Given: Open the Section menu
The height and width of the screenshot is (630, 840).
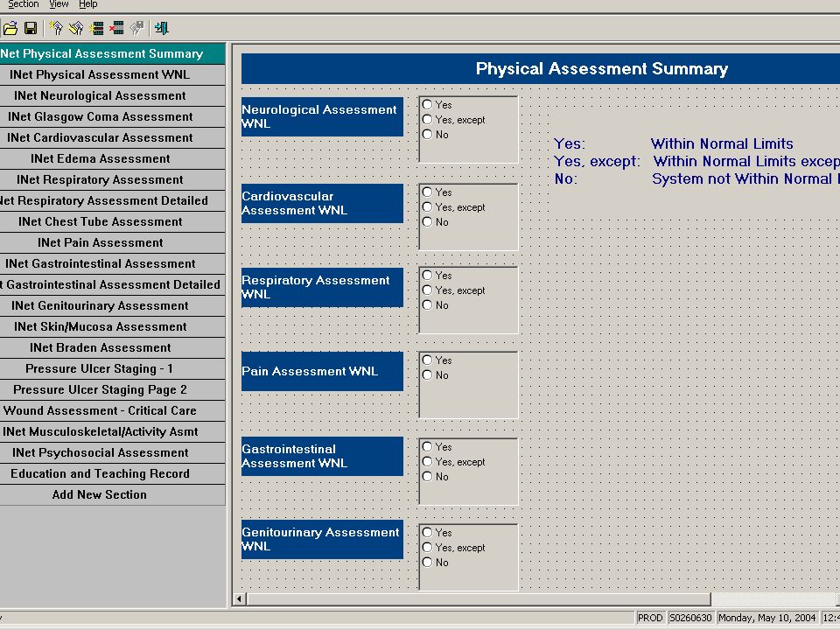Looking at the screenshot, I should click(23, 4).
